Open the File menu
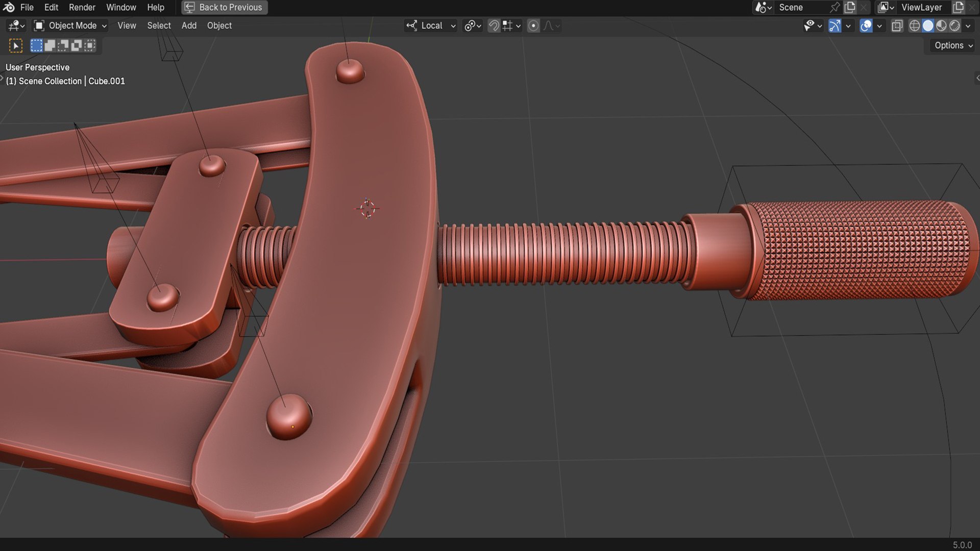 pos(27,7)
